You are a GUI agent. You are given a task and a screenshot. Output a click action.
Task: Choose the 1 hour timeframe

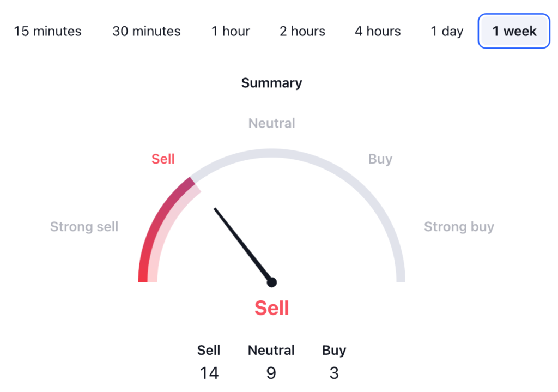point(231,31)
